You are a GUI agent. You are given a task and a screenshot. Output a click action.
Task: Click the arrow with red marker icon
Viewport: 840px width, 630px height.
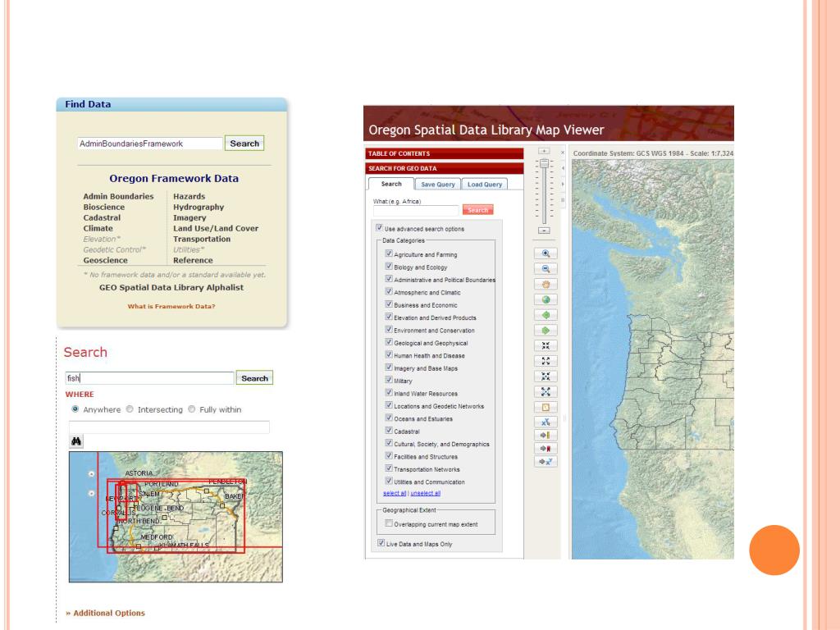(x=546, y=449)
